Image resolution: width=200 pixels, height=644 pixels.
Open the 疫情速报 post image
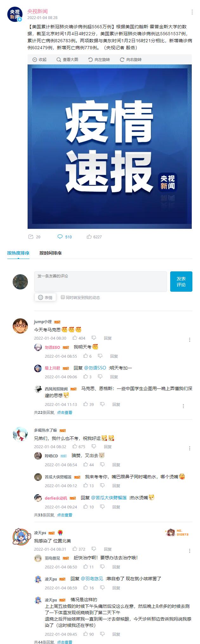pos(110,147)
